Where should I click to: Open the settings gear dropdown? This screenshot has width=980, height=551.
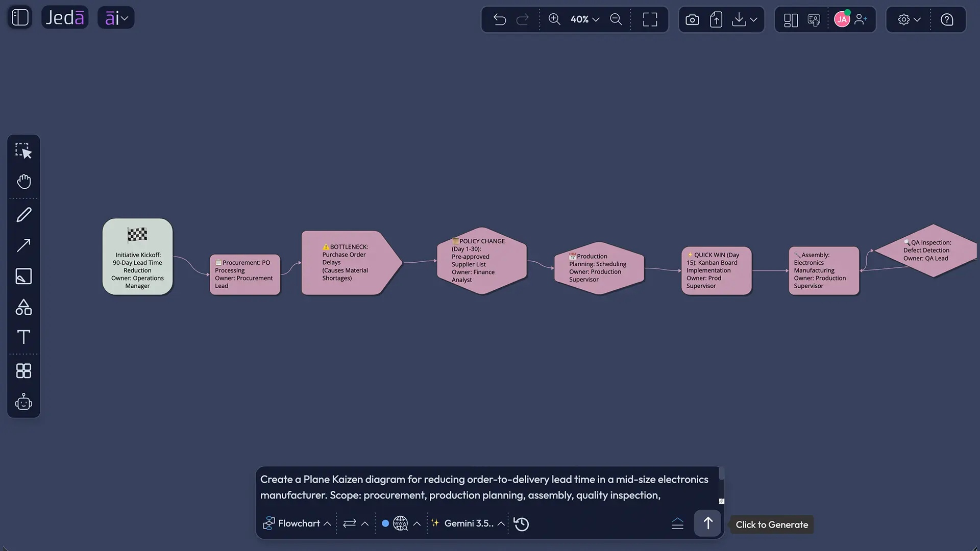(x=909, y=19)
